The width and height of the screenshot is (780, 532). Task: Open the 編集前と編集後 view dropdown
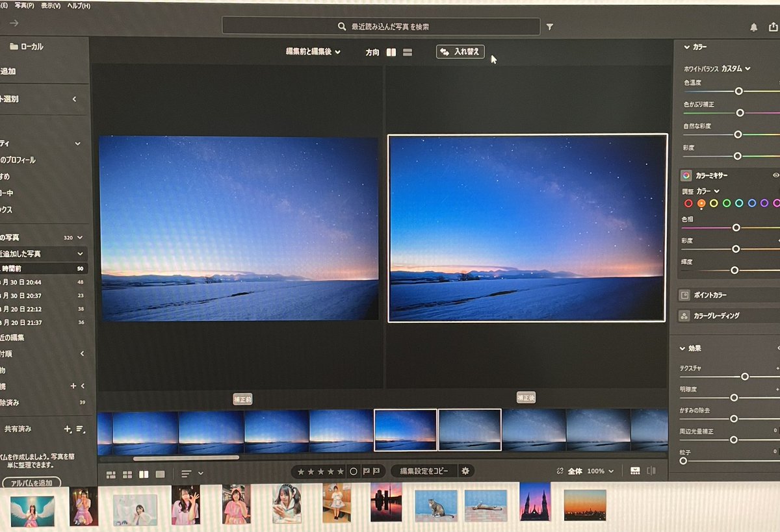(313, 52)
